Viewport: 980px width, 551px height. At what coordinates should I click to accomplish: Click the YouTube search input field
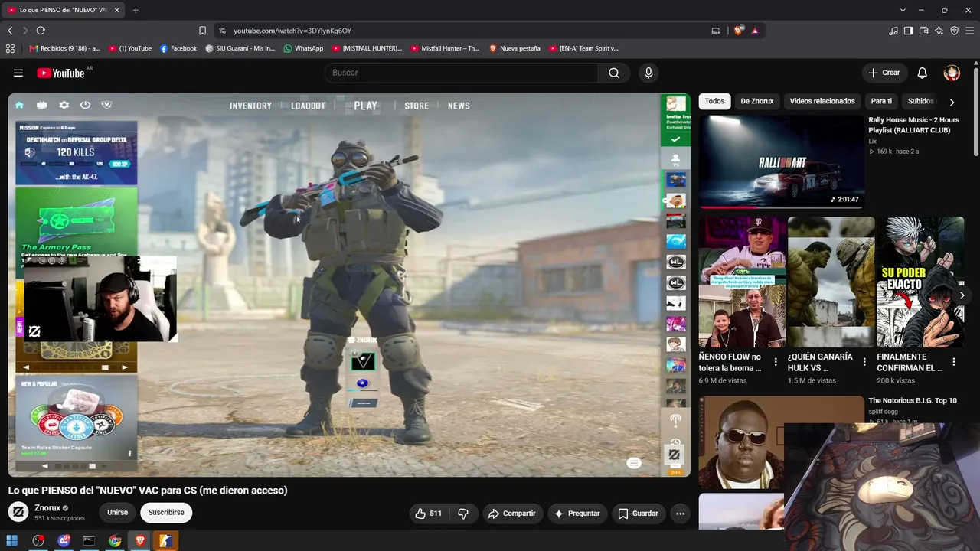(x=462, y=73)
